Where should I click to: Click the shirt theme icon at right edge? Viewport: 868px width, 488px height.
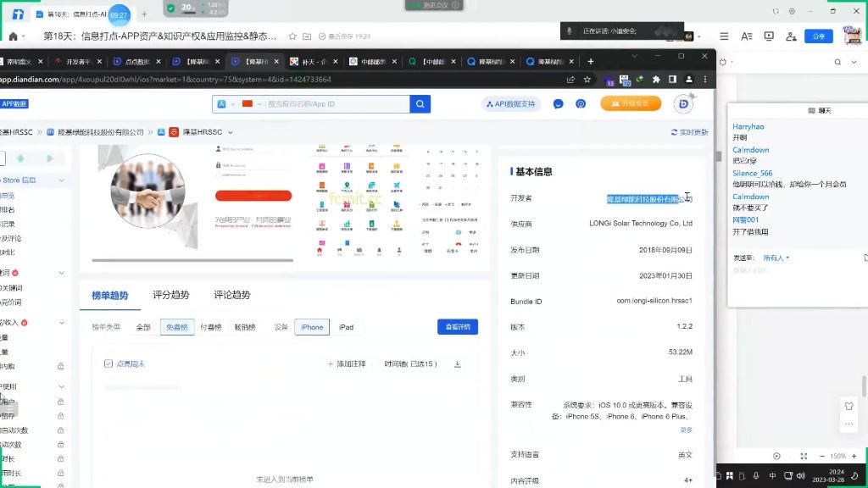(849, 406)
